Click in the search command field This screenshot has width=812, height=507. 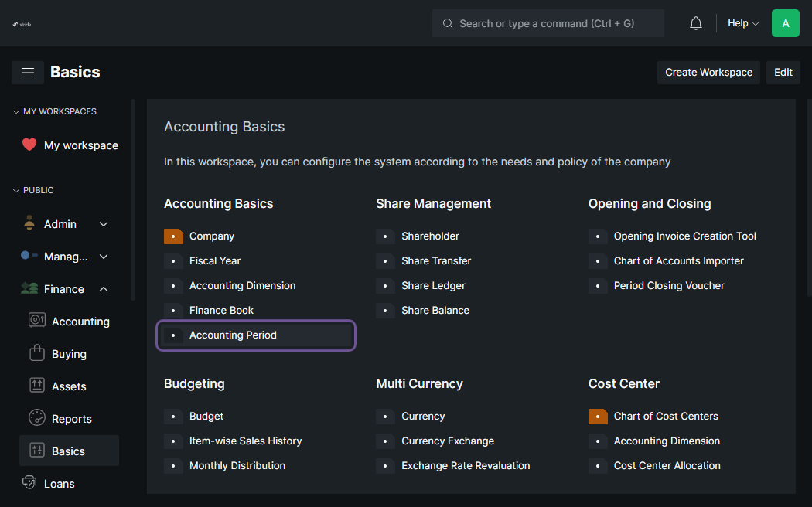(548, 23)
